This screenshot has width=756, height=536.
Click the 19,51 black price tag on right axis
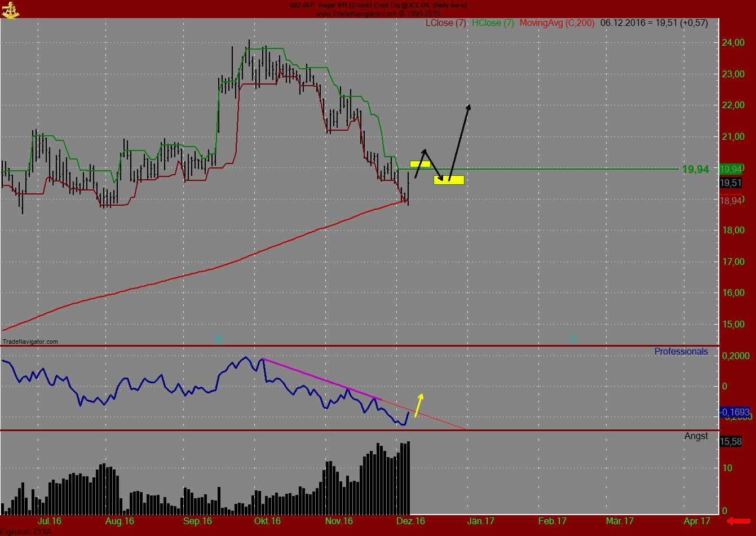(x=731, y=183)
